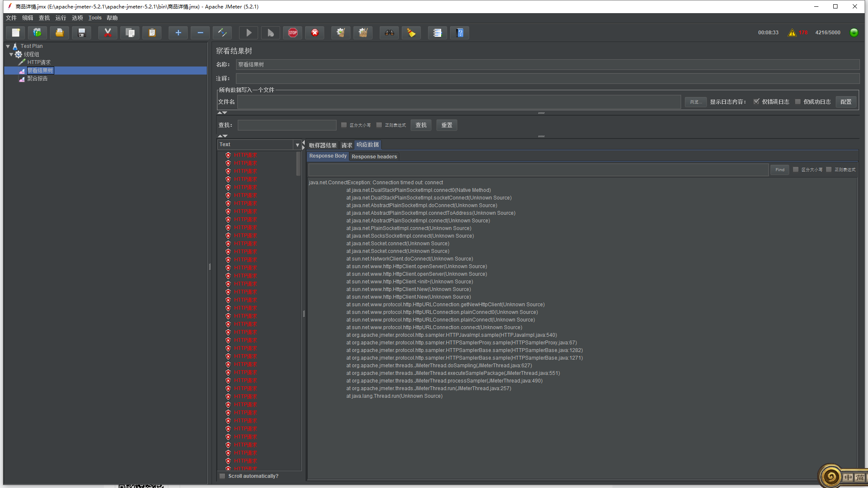The image size is (868, 488).
Task: Open the Tools menu
Action: [x=95, y=18]
